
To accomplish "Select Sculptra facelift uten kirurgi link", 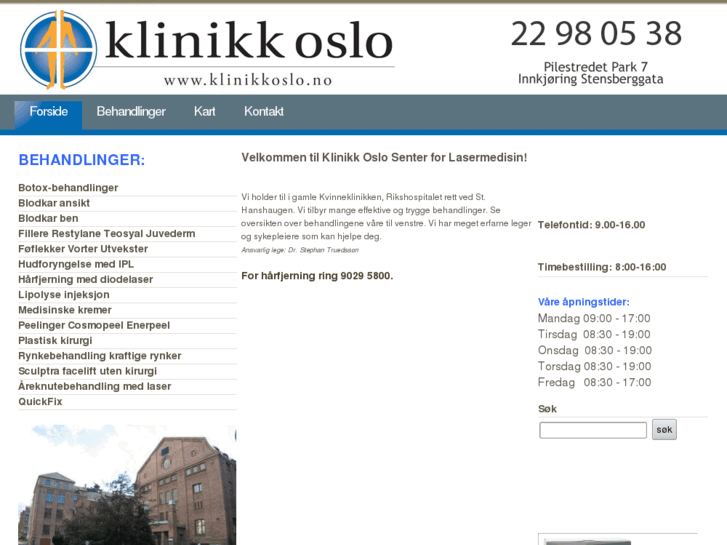I will click(x=88, y=372).
